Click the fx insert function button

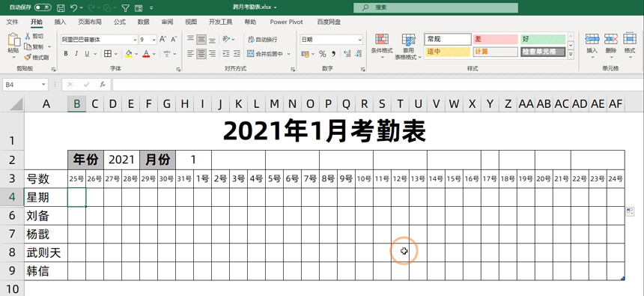pos(103,84)
